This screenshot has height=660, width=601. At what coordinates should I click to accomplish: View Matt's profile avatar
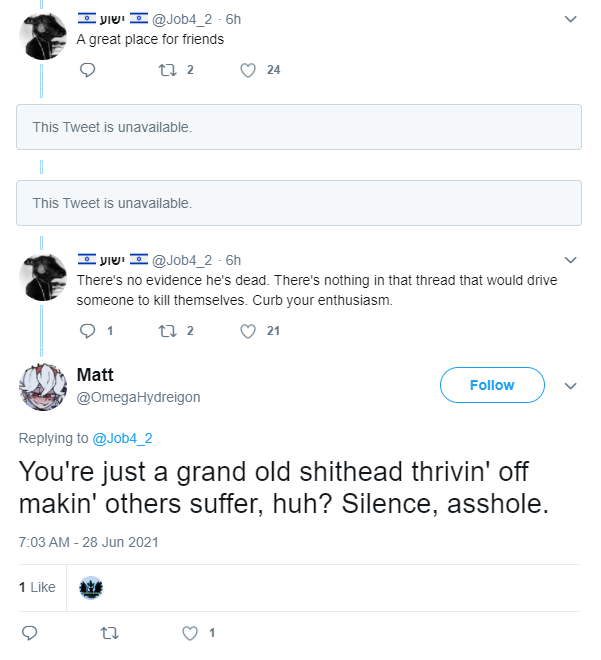(x=43, y=387)
